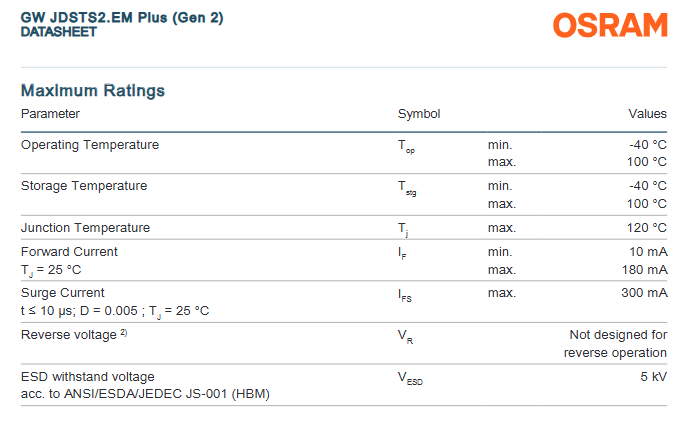Click the Storage Temperature row label
Viewport: 685px width, 424px height.
(84, 186)
